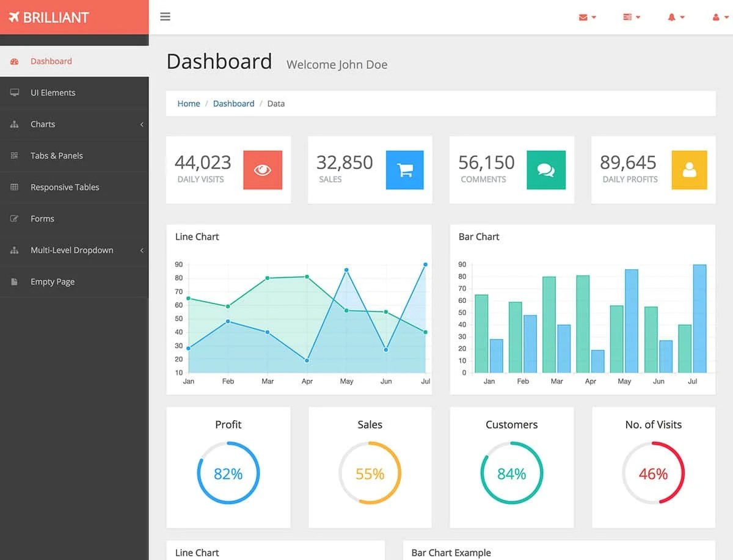
Task: Expand the Multi-Level Dropdown menu
Action: pyautogui.click(x=72, y=250)
